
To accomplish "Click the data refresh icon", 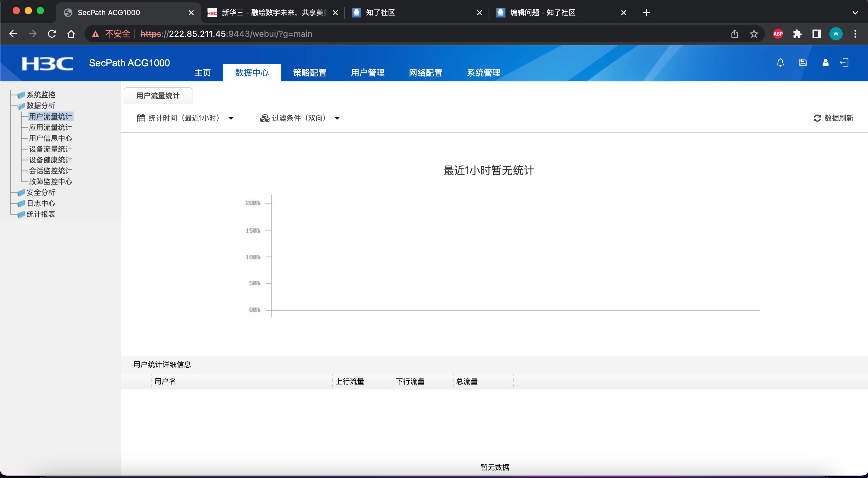I will pyautogui.click(x=817, y=118).
